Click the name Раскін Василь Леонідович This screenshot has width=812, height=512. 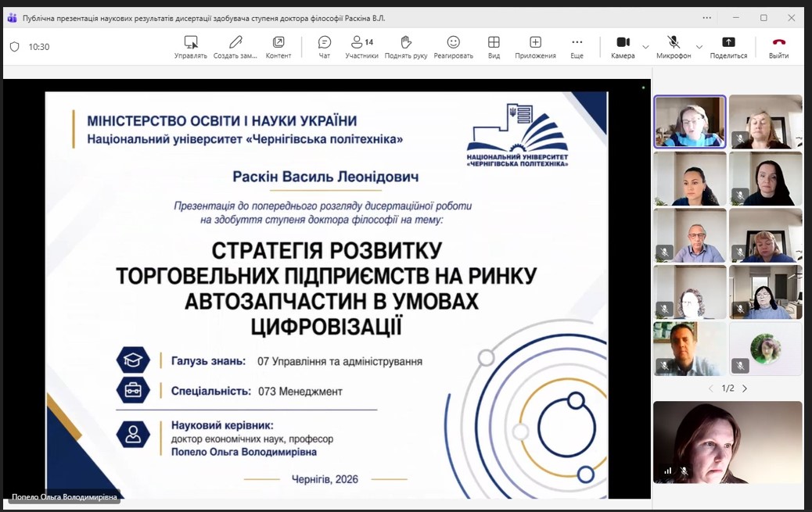click(x=325, y=177)
